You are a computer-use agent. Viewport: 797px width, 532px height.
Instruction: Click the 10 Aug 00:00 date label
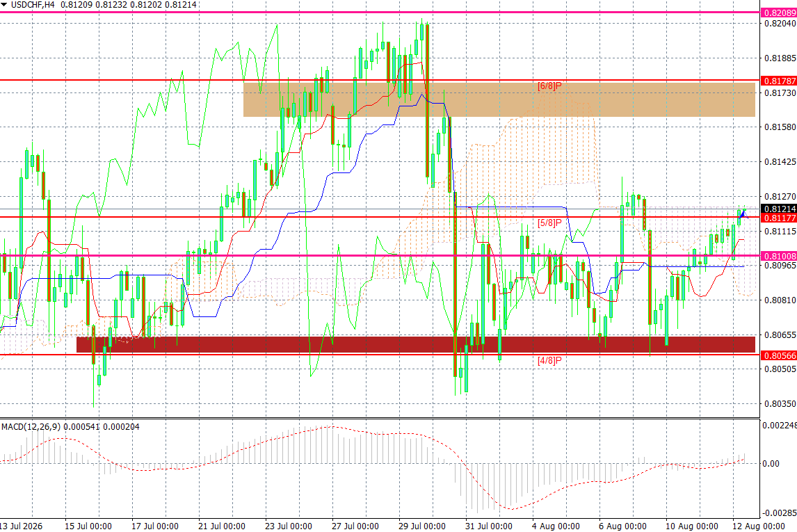tap(692, 526)
